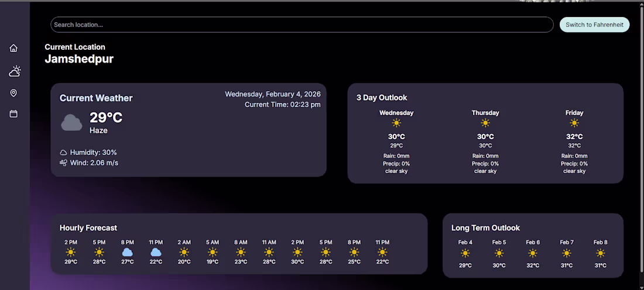This screenshot has width=644, height=290.
Task: Open the weather cloud-sun sidebar icon
Action: [15, 71]
